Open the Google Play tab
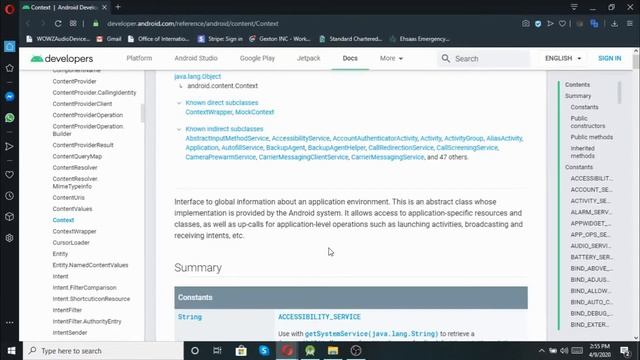This screenshot has height=360, width=640. tap(257, 58)
